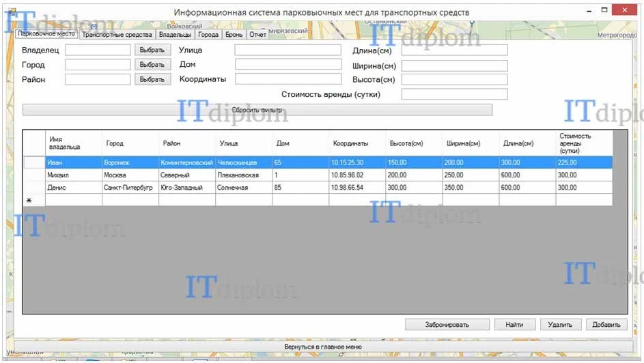Click the Удалить button
This screenshot has height=363, width=644.
561,324
